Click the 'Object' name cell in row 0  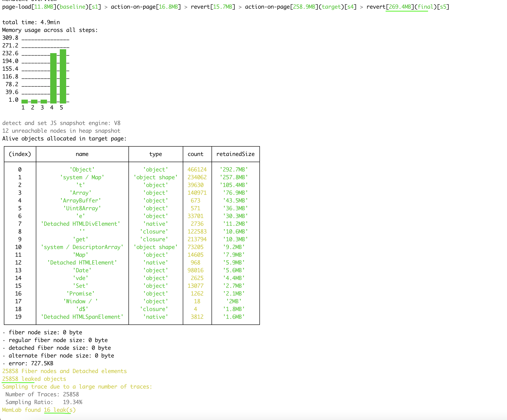coord(82,170)
